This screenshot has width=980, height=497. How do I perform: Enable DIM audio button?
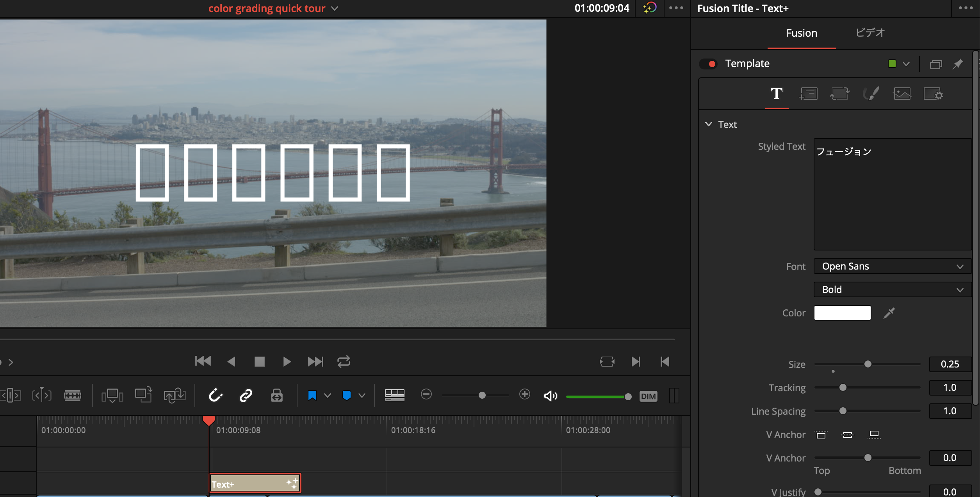click(648, 396)
